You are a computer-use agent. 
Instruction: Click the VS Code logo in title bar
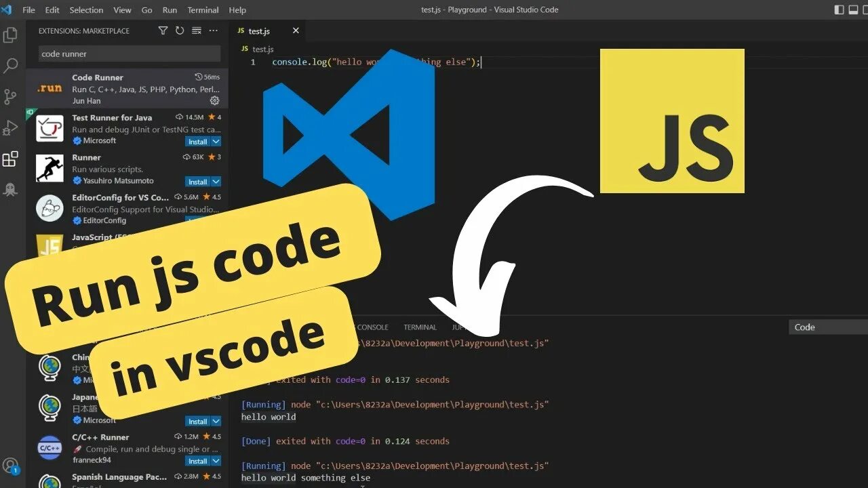(x=7, y=9)
